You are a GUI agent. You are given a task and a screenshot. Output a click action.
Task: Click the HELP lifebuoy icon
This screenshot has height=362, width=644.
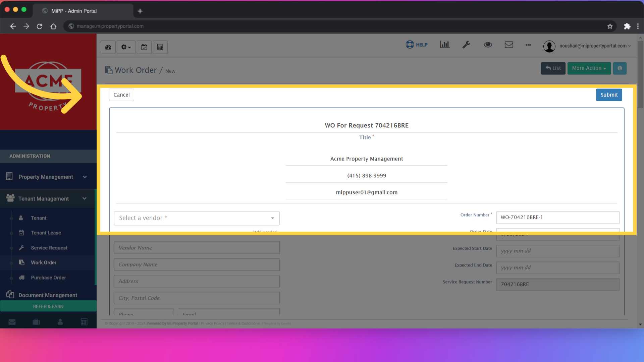pos(410,45)
